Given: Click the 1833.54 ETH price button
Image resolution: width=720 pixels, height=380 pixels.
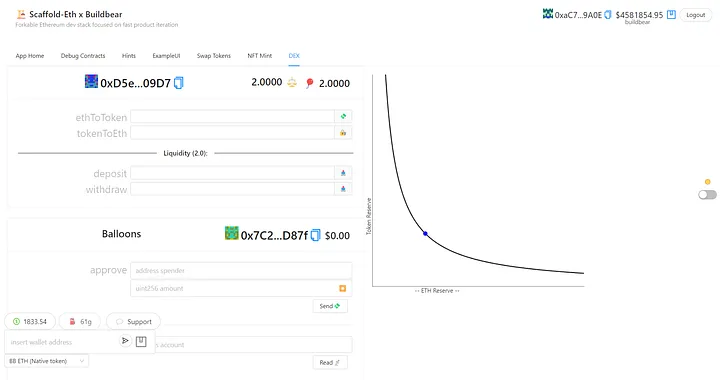Looking at the screenshot, I should pos(30,322).
